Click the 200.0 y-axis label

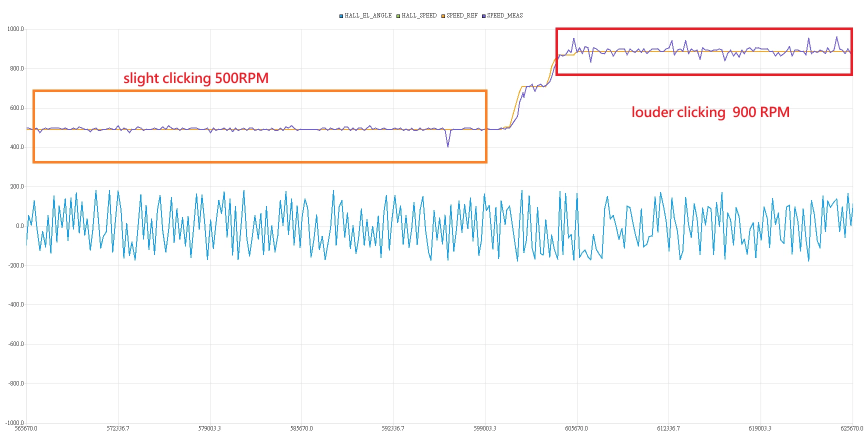(17, 186)
